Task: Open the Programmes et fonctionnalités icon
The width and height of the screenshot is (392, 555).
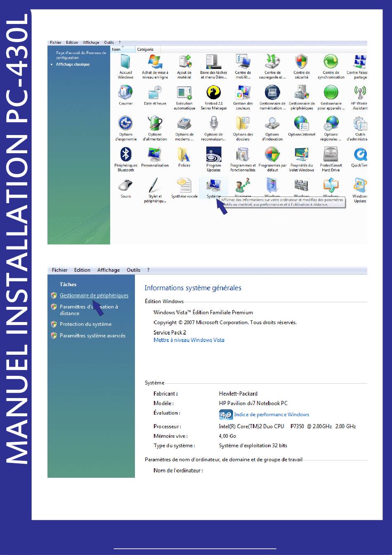Action: click(243, 155)
